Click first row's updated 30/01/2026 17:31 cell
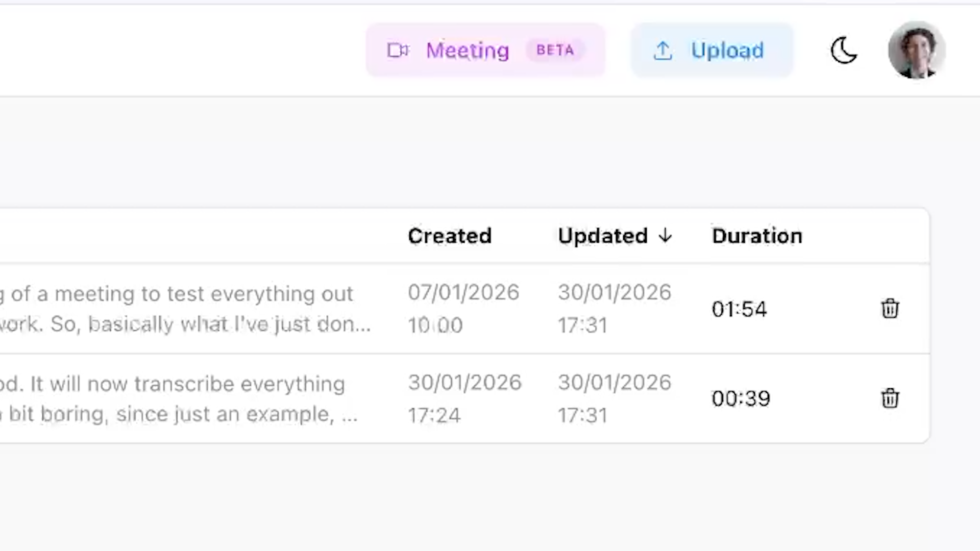Screen dimensions: 980x551 click(614, 309)
